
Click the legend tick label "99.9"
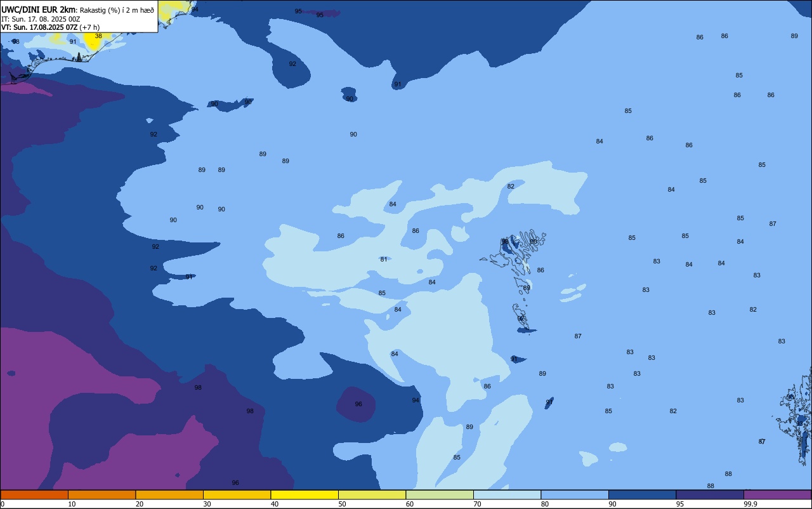point(751,504)
